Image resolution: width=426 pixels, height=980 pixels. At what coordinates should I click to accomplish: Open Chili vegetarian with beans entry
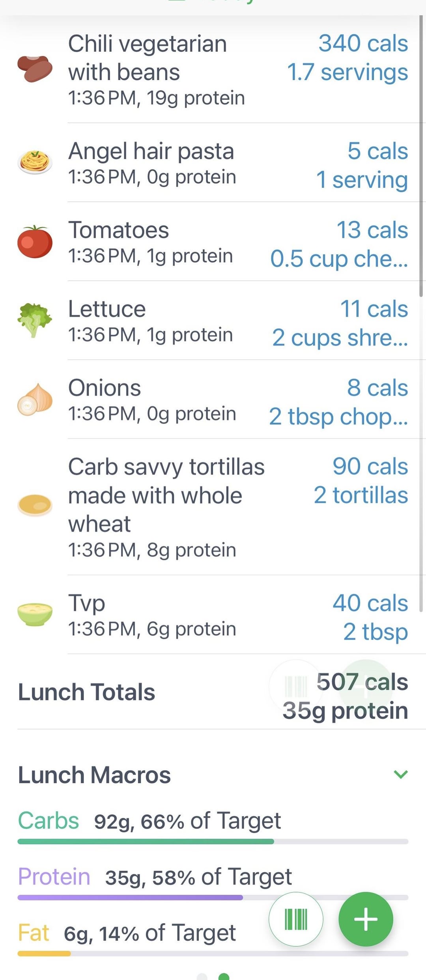click(148, 58)
